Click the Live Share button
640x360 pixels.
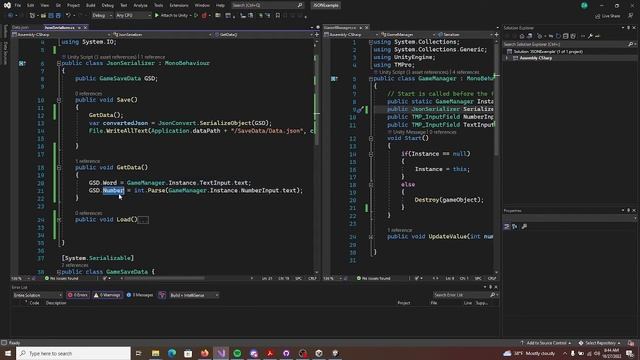point(608,16)
